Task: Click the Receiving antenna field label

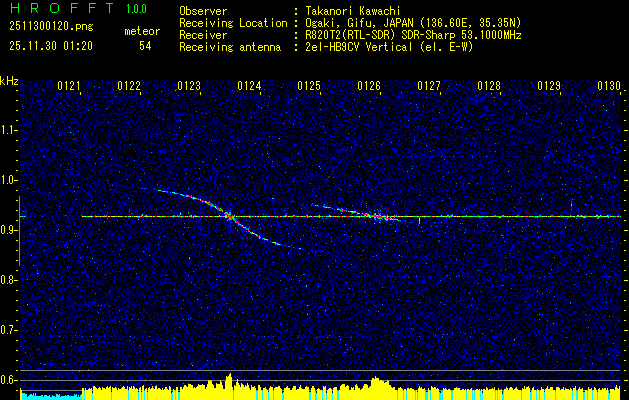Action: click(x=230, y=47)
